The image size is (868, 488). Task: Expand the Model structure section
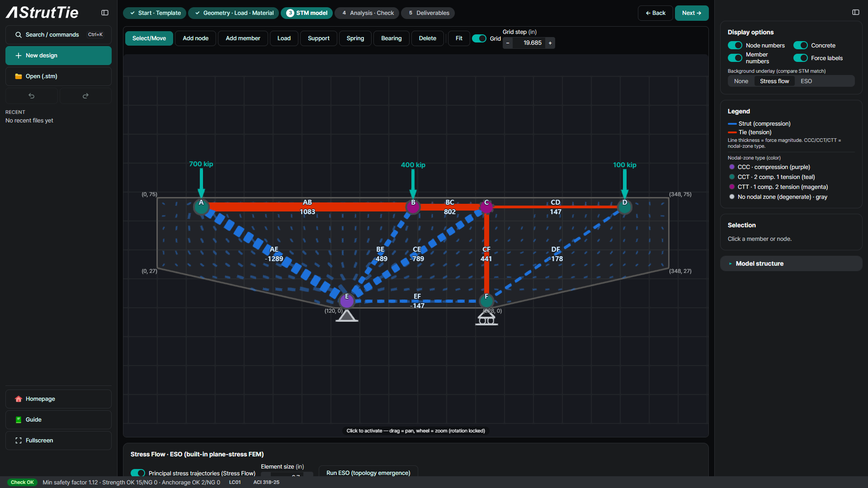[791, 263]
